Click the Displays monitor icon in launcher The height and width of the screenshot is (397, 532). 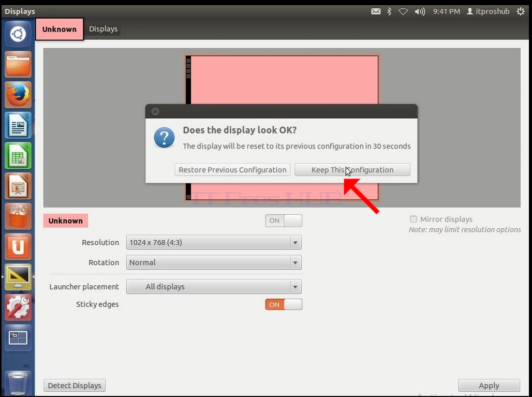(18, 277)
